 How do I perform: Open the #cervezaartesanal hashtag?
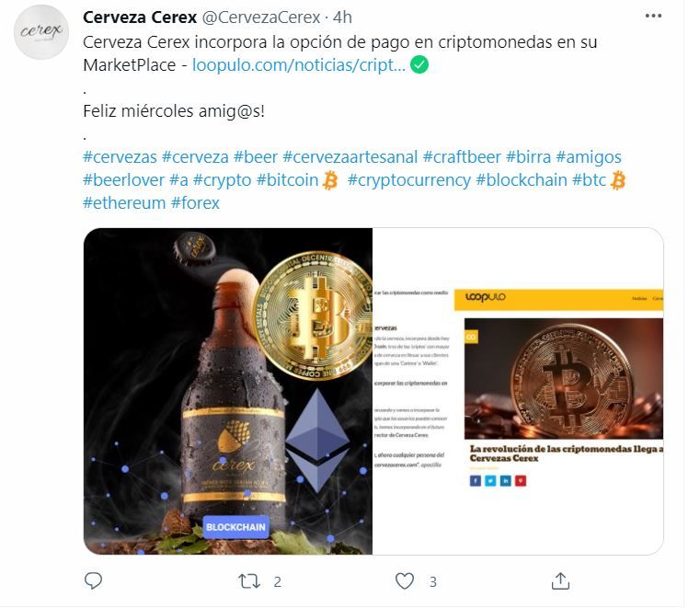(350, 157)
